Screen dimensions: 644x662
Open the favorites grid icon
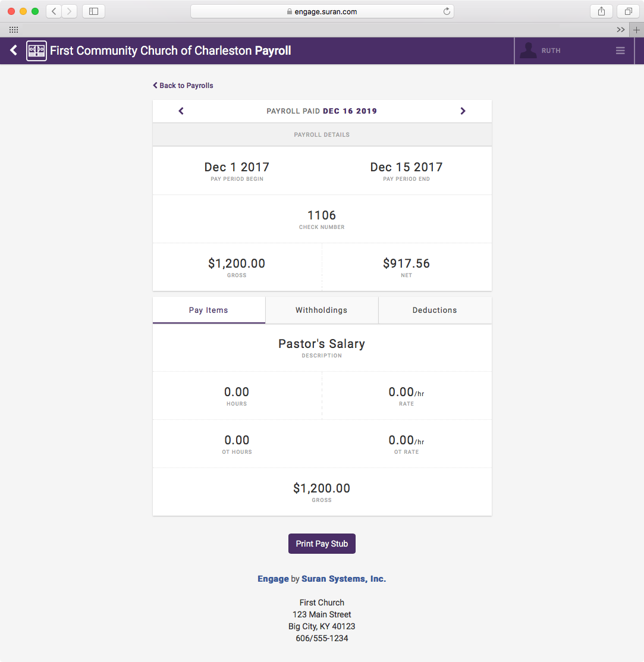click(14, 30)
